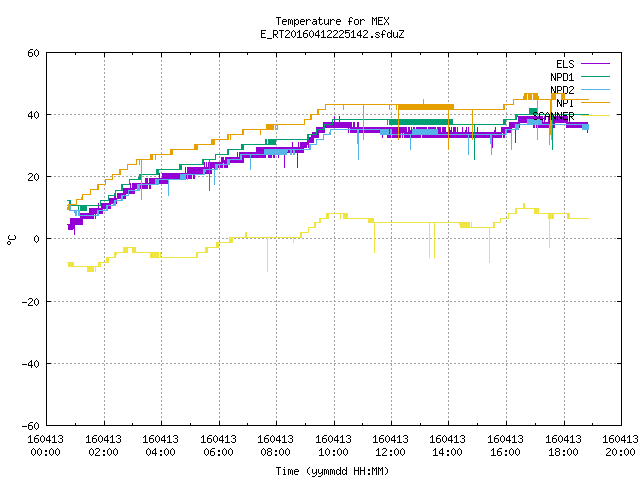Click the x-axis tick '160413 12:00'
The height and width of the screenshot is (480, 640).
pos(391,445)
